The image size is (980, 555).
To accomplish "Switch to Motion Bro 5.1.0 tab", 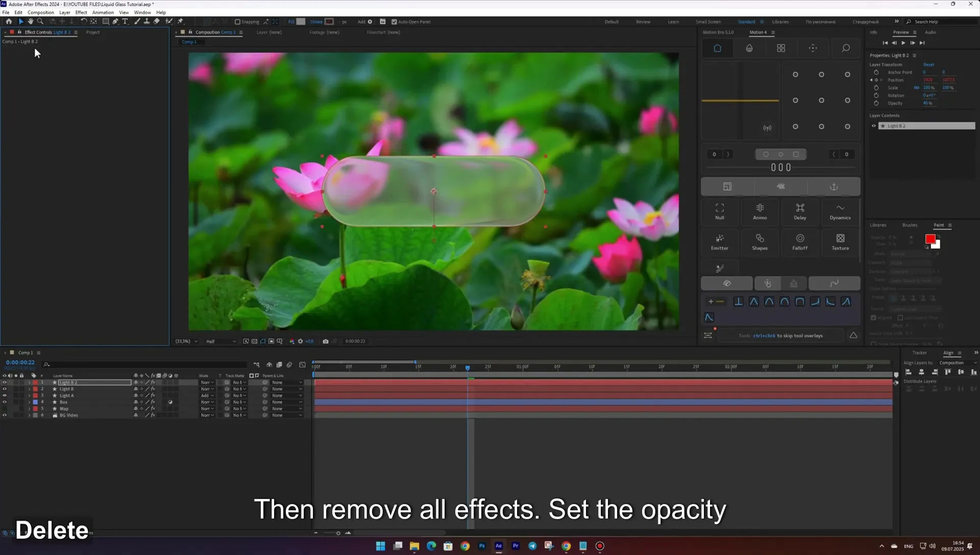I will [718, 32].
